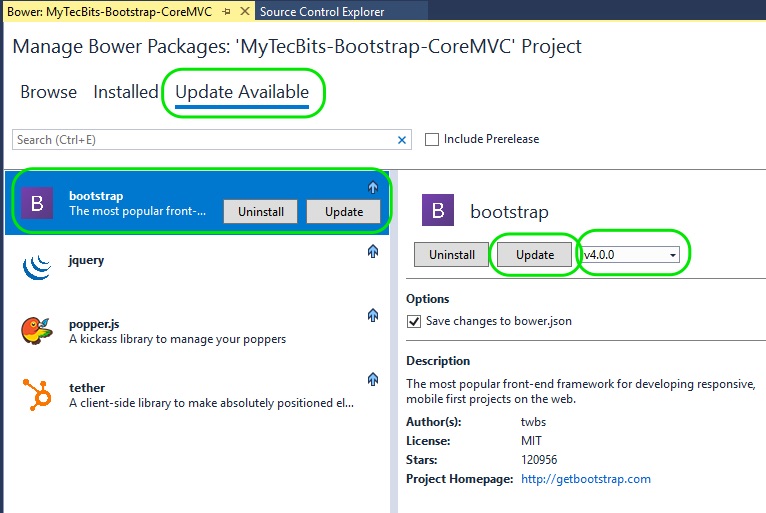Select the jquery package name
Viewport: 766px width, 513px height.
point(86,260)
